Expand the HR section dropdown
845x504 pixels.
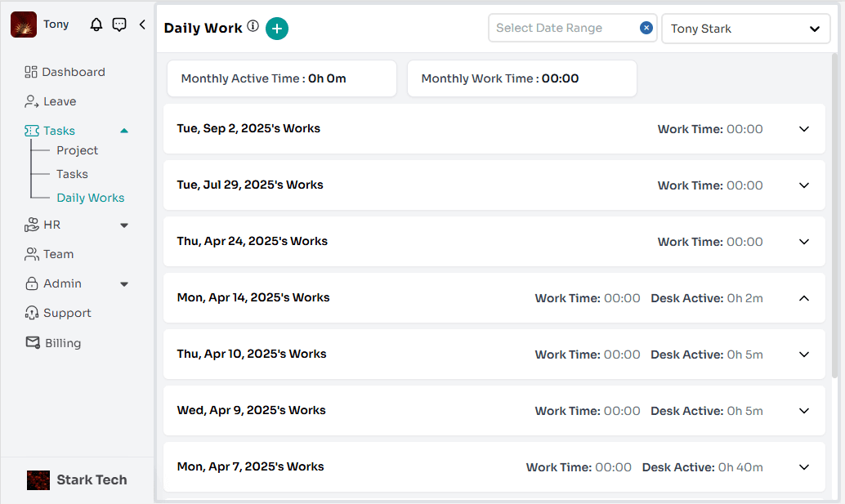click(x=123, y=225)
